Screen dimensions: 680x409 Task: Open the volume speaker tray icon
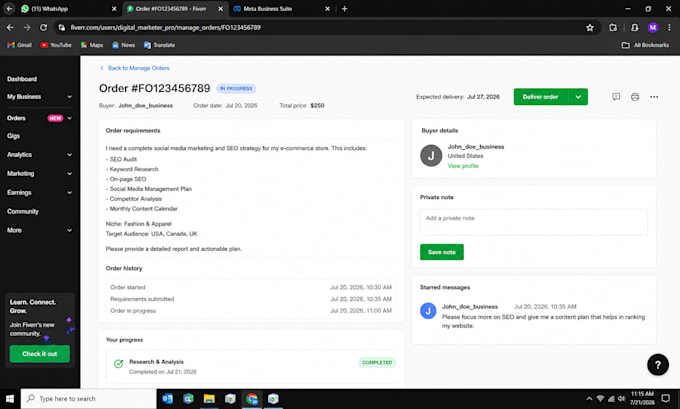pyautogui.click(x=621, y=399)
